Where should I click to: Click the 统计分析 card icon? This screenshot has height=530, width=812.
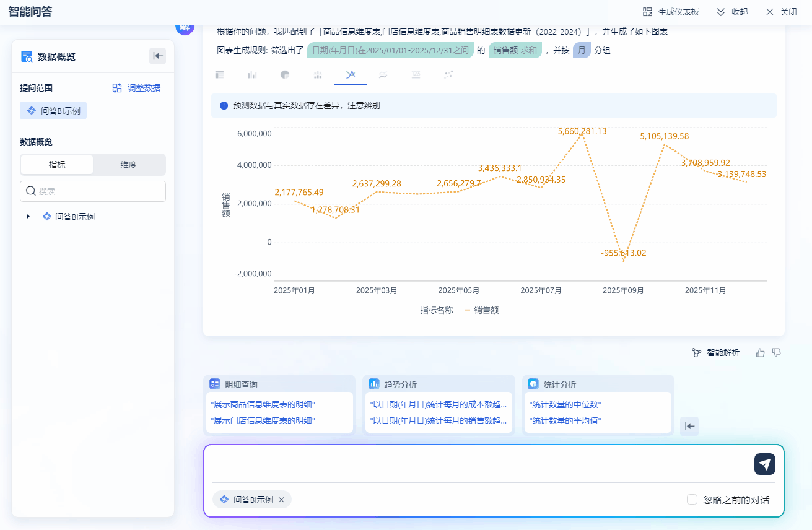point(533,384)
